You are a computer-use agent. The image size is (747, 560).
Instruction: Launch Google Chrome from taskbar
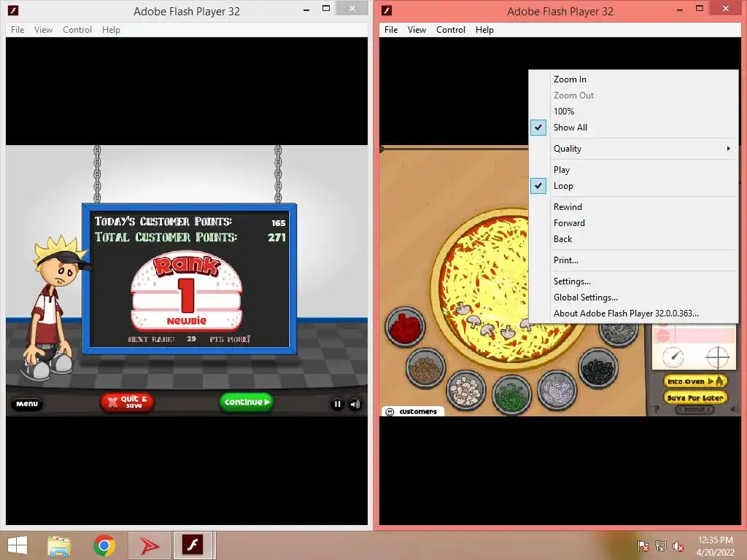coord(104,545)
